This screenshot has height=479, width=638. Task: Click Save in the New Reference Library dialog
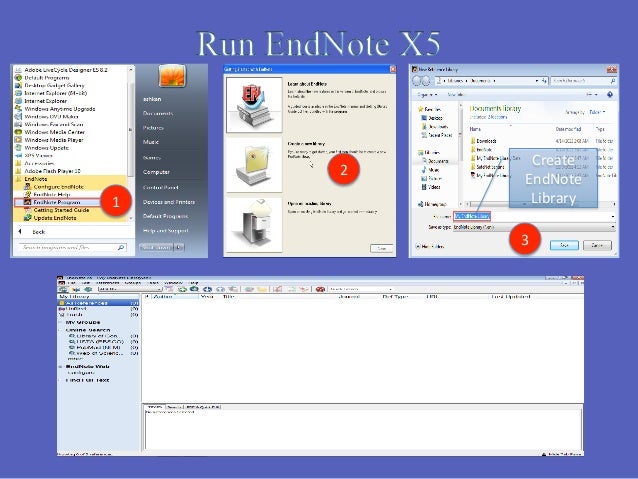pyautogui.click(x=564, y=245)
